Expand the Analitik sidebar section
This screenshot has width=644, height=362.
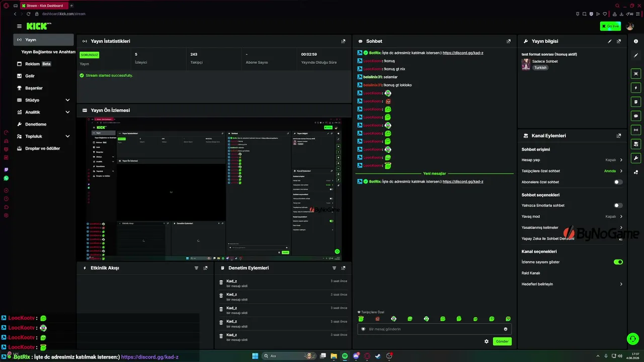pyautogui.click(x=43, y=112)
